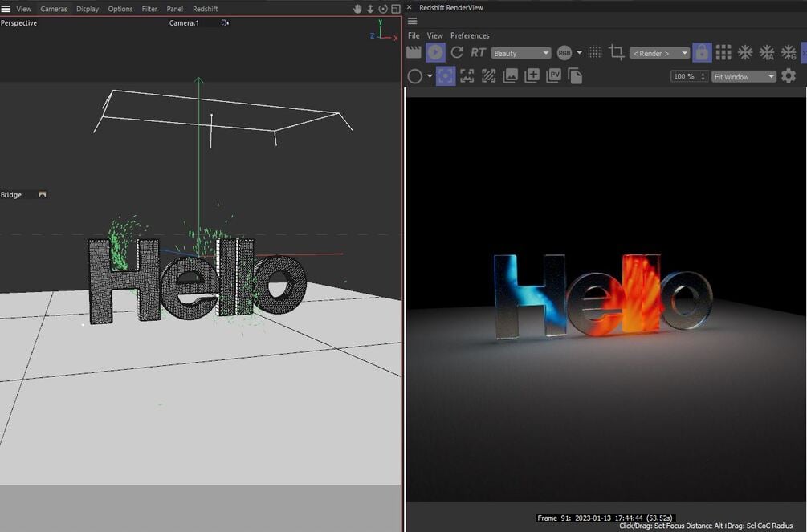Click the image snapshot picture icon
The width and height of the screenshot is (807, 532).
(x=510, y=76)
